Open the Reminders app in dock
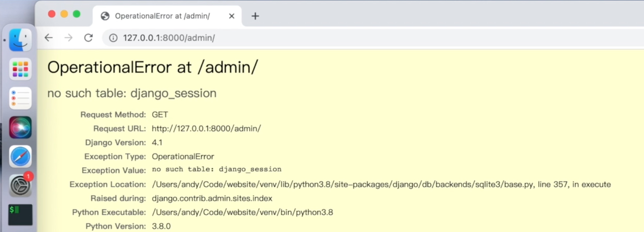This screenshot has height=232, width=644. point(20,98)
